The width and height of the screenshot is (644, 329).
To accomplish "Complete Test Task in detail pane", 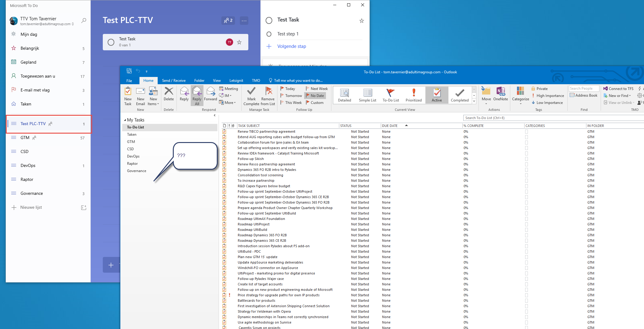I will [x=269, y=20].
